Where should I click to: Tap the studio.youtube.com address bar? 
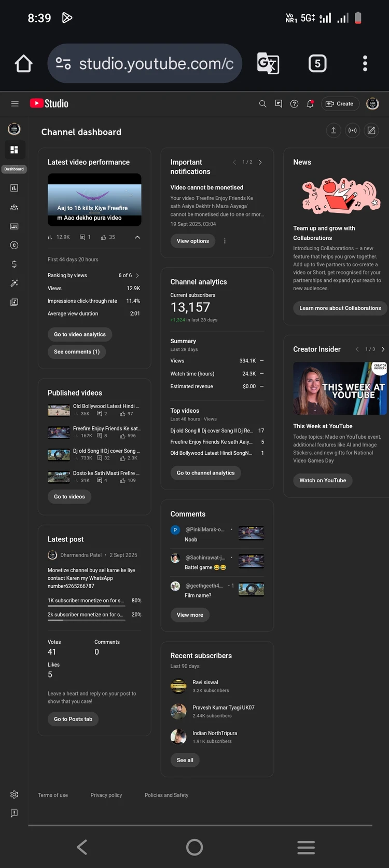click(145, 63)
